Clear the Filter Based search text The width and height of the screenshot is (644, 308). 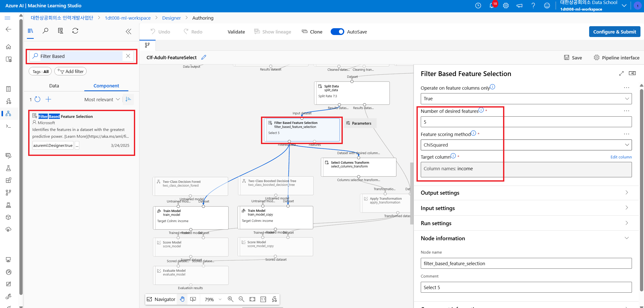[x=128, y=56]
